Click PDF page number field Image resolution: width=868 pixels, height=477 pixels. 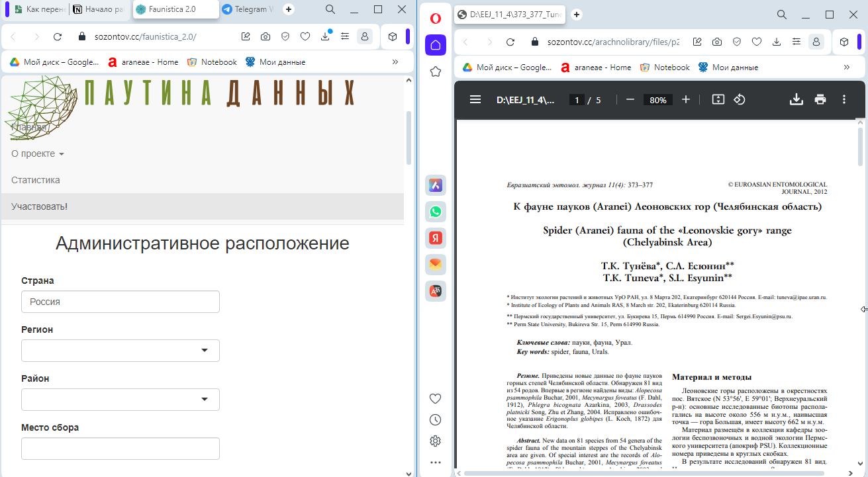click(x=577, y=100)
